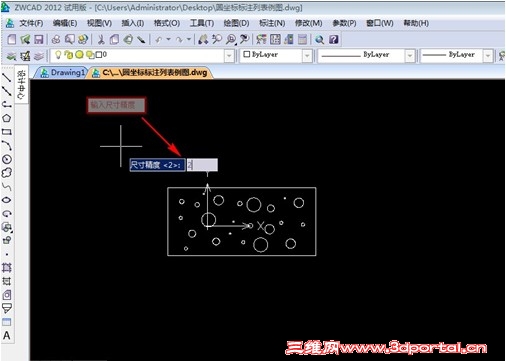The image size is (506, 361).
Task: Click the 尺寸精度 value input box
Action: coord(202,165)
